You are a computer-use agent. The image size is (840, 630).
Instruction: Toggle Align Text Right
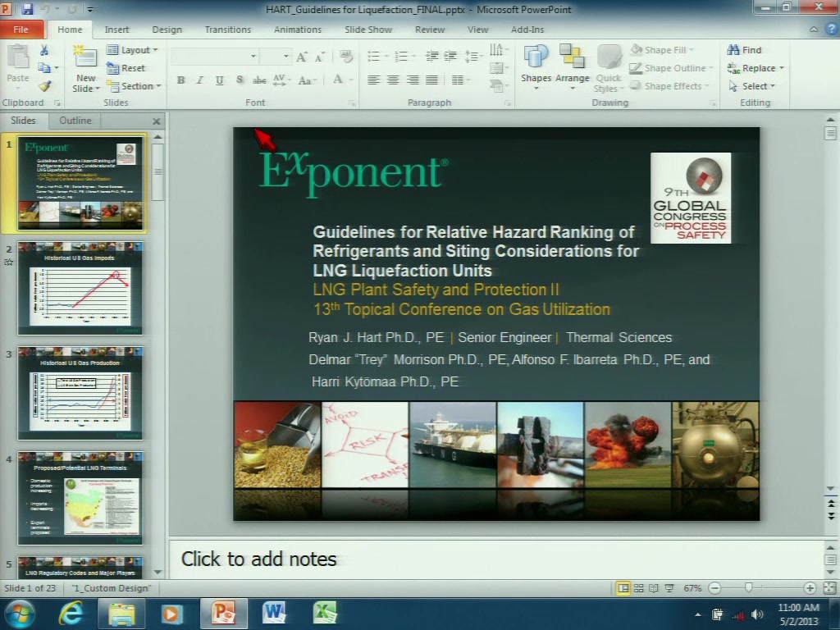point(412,80)
